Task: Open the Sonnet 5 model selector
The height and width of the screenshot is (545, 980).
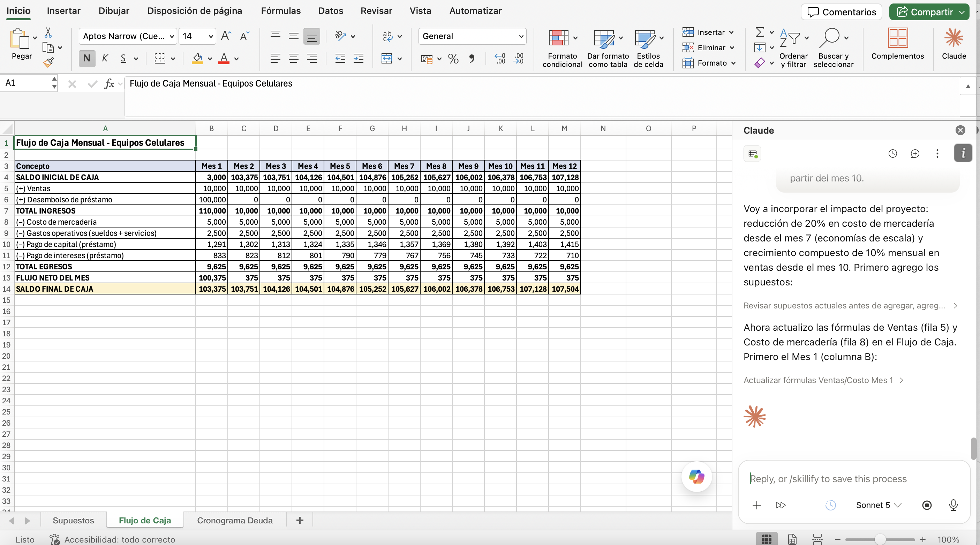Action: point(879,505)
